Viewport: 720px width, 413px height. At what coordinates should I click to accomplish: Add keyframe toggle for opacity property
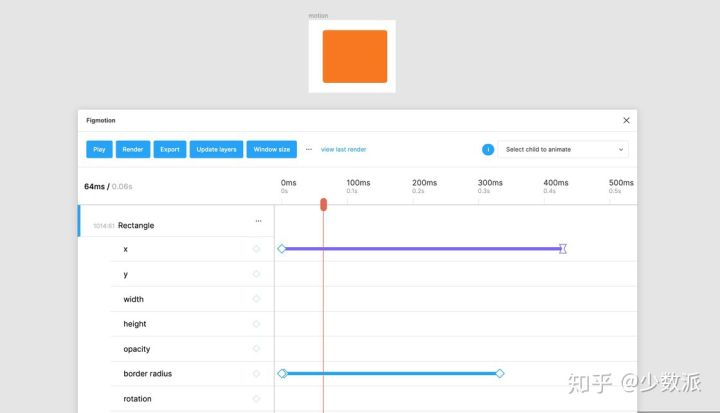click(256, 349)
